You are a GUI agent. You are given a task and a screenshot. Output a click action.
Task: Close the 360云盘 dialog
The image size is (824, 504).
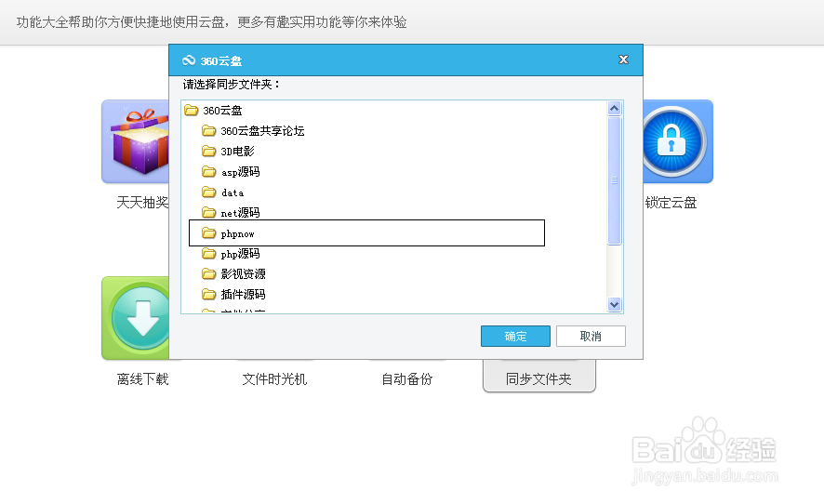click(x=623, y=60)
